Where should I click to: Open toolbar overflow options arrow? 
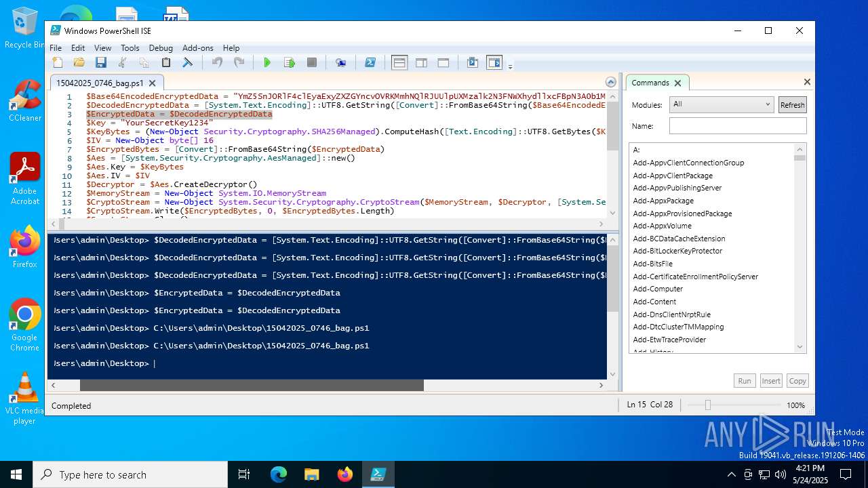tap(510, 66)
